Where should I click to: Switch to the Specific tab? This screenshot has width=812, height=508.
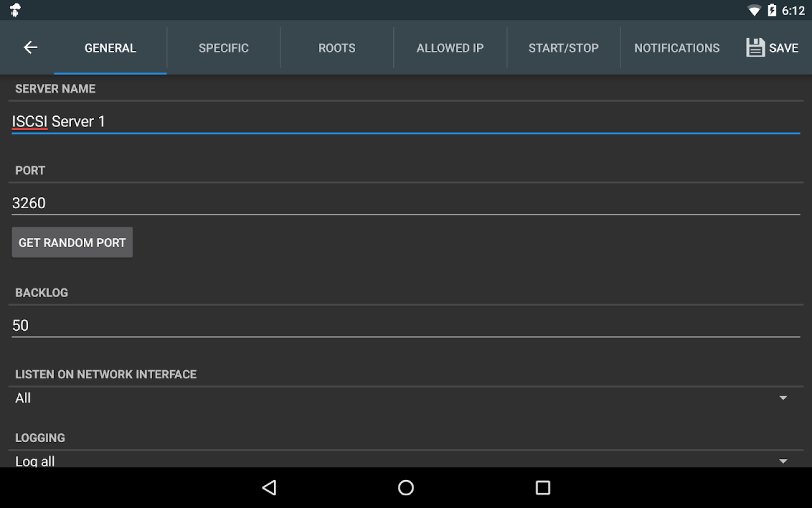224,48
